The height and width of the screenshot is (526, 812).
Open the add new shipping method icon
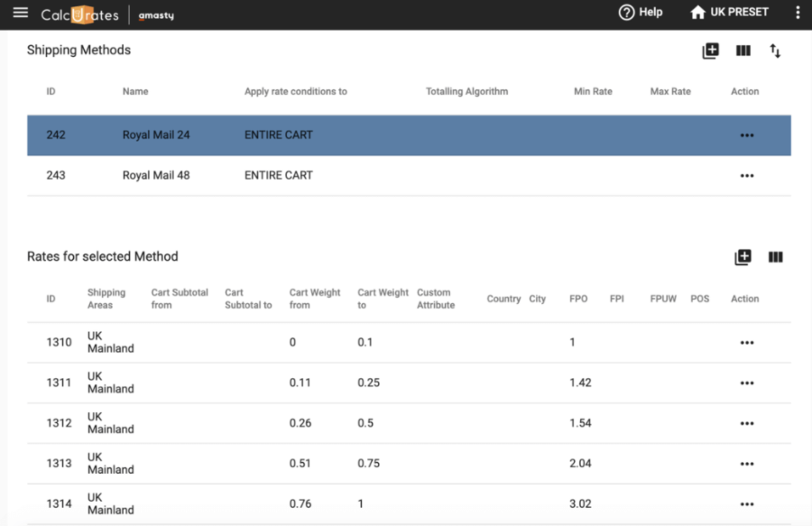(710, 51)
